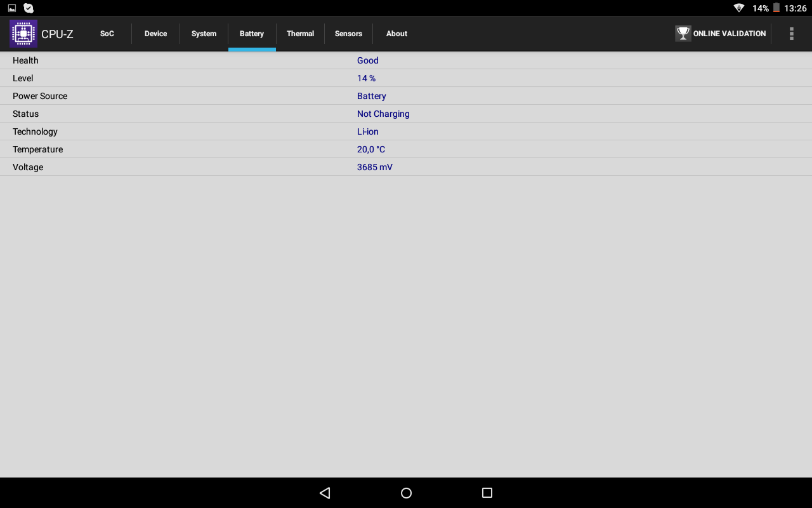The width and height of the screenshot is (812, 508).
Task: Tap the image notification icon
Action: 12,8
